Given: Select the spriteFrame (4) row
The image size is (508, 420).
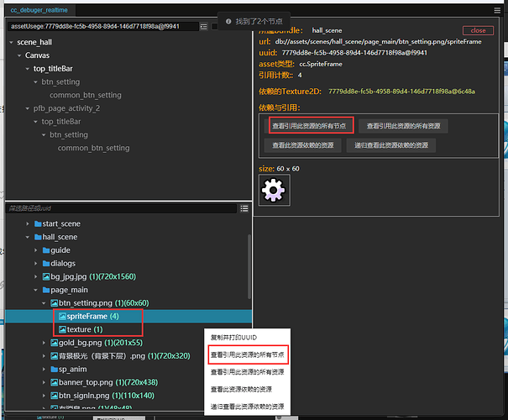Looking at the screenshot, I should coord(128,317).
